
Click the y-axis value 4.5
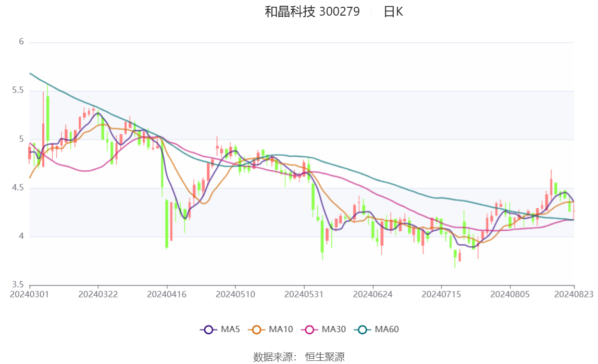tap(18, 187)
